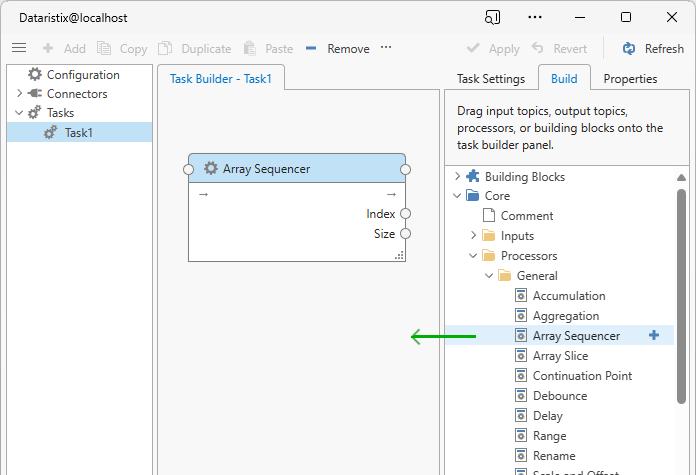
Task: Click the plus icon beside Array Sequencer
Action: [654, 336]
